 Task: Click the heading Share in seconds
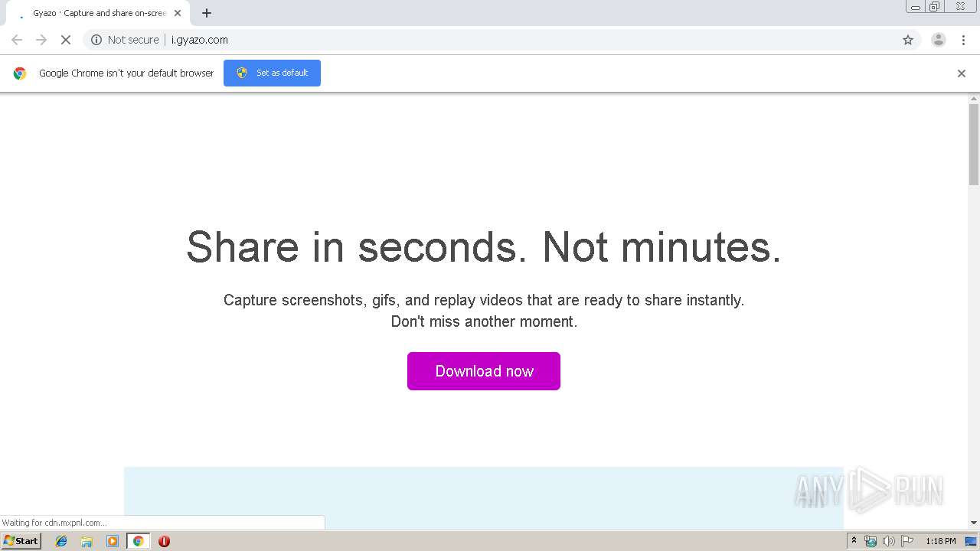coord(484,247)
